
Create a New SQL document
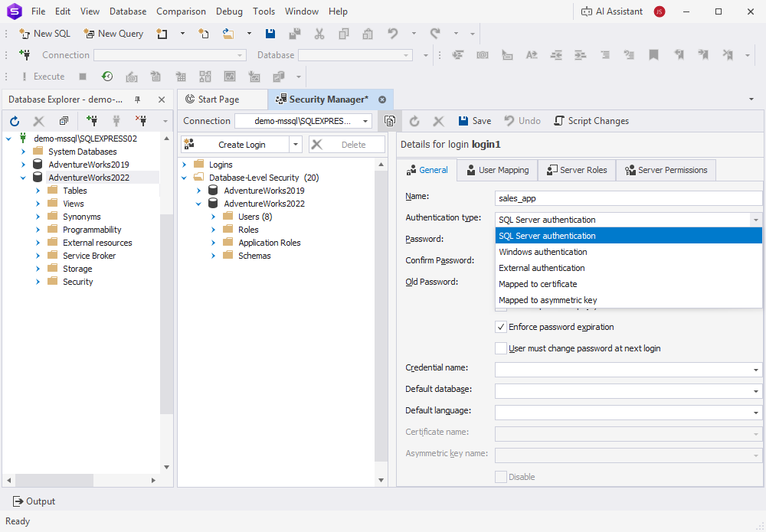click(x=44, y=34)
